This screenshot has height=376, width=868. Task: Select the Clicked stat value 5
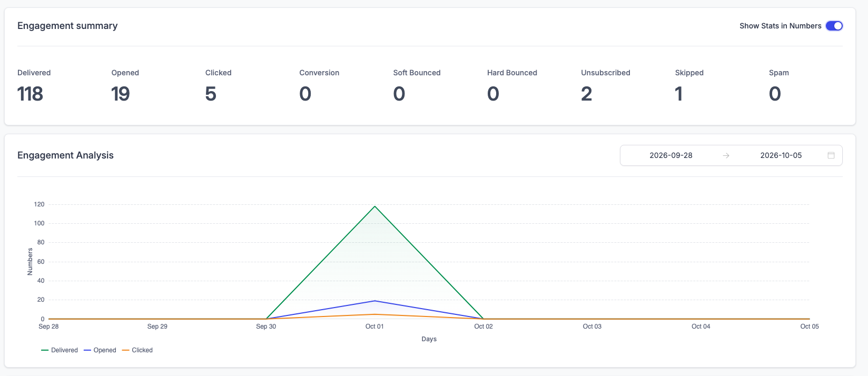point(211,94)
